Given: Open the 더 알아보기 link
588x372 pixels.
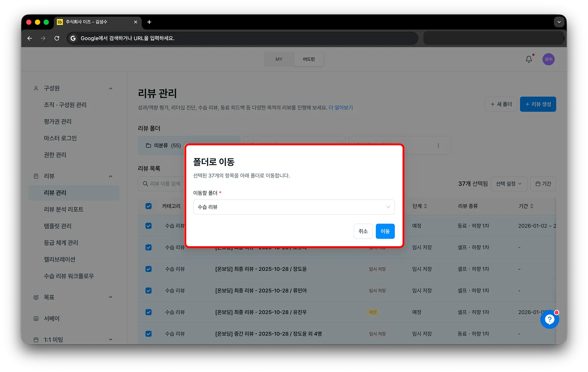Looking at the screenshot, I should (341, 108).
